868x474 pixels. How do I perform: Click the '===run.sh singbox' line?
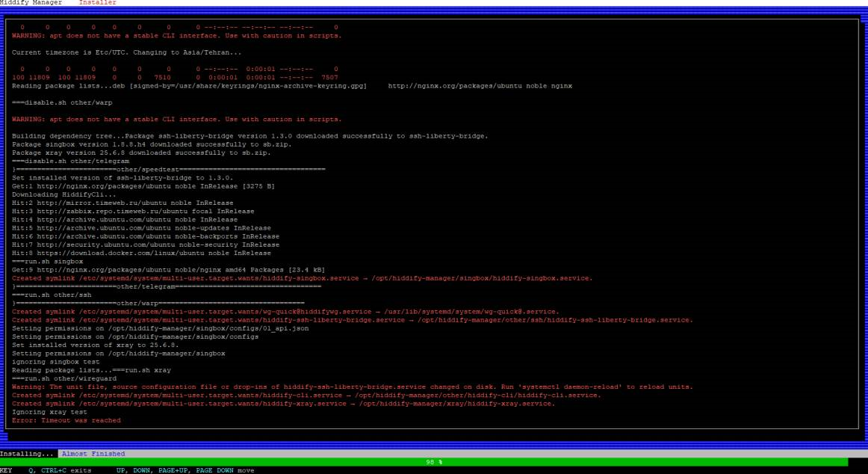(48, 262)
